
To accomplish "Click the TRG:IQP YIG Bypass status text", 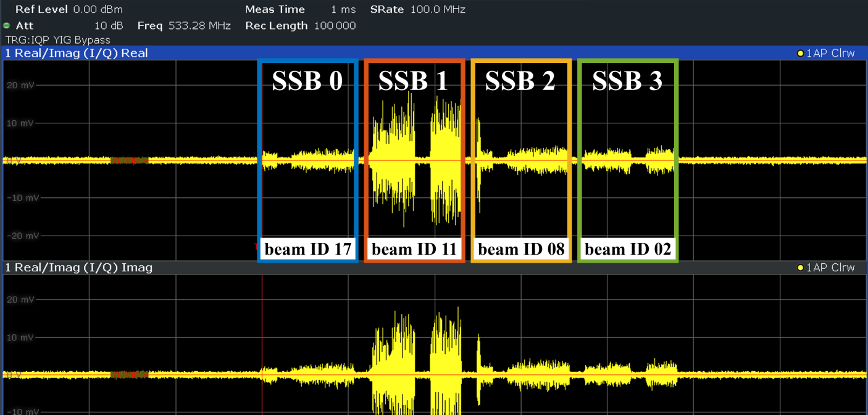I will 57,40.
